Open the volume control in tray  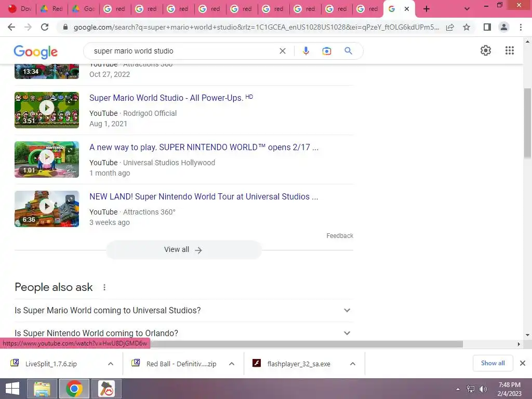click(483, 389)
